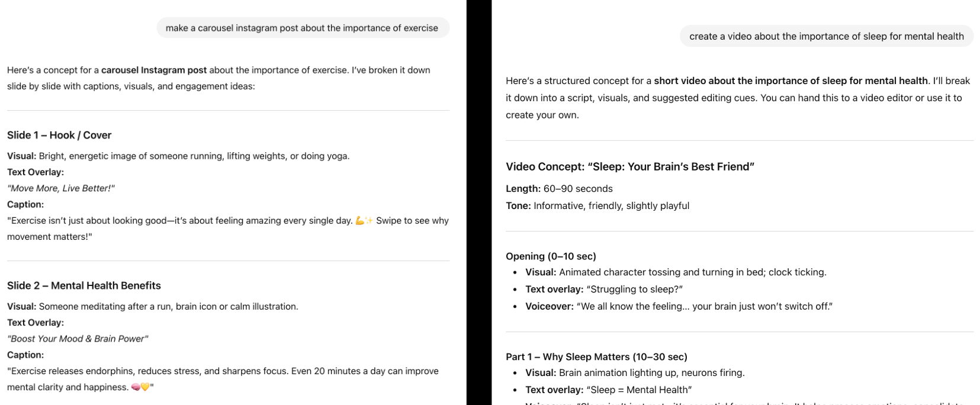Click the "Tone: Informative, friendly" line
This screenshot has height=405, width=980.
pyautogui.click(x=597, y=205)
